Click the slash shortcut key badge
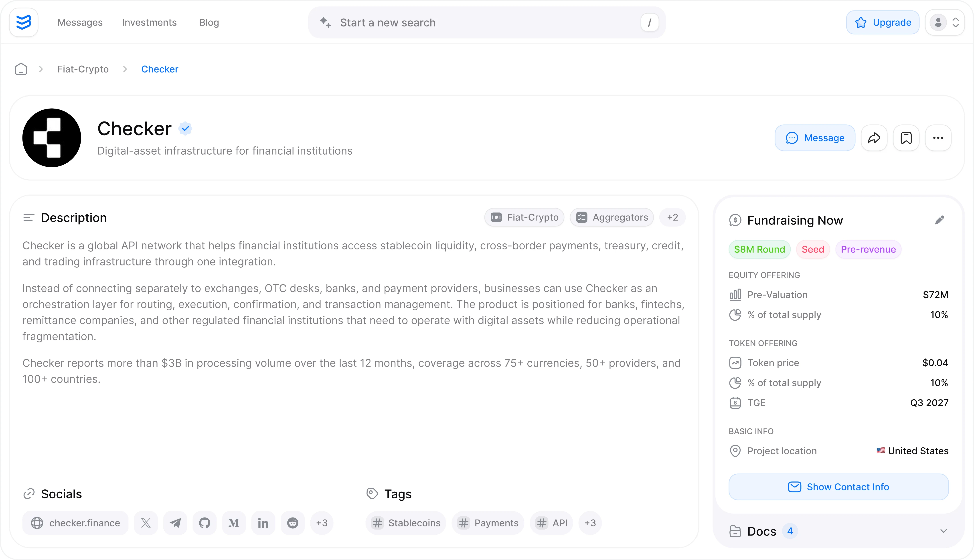Viewport: 974px width, 560px height. (649, 22)
